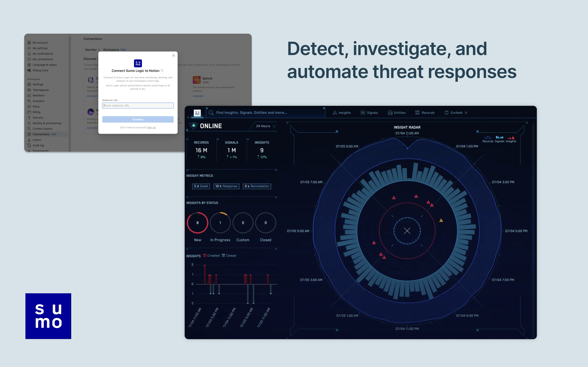588x367 pixels.
Task: Select Audit log in the settings sidebar
Action: point(38,145)
